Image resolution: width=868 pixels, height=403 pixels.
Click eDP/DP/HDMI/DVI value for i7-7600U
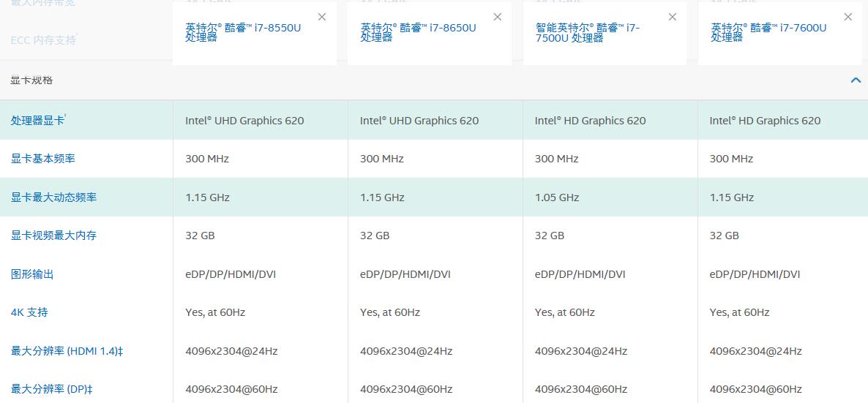[x=755, y=274]
